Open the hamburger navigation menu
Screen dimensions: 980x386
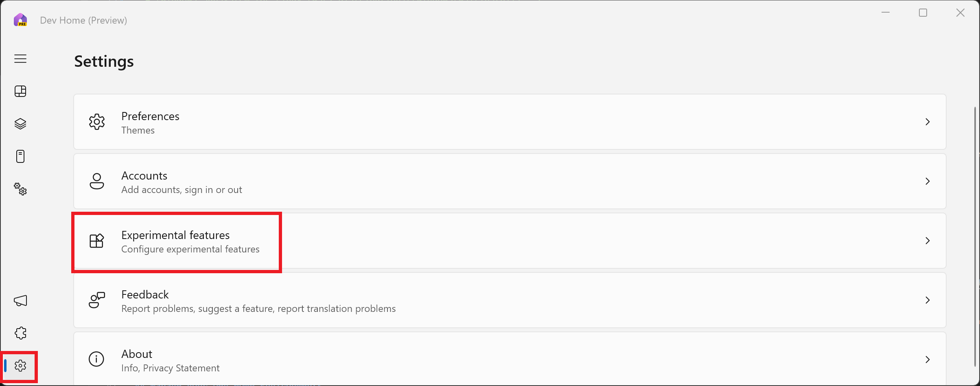[20, 59]
